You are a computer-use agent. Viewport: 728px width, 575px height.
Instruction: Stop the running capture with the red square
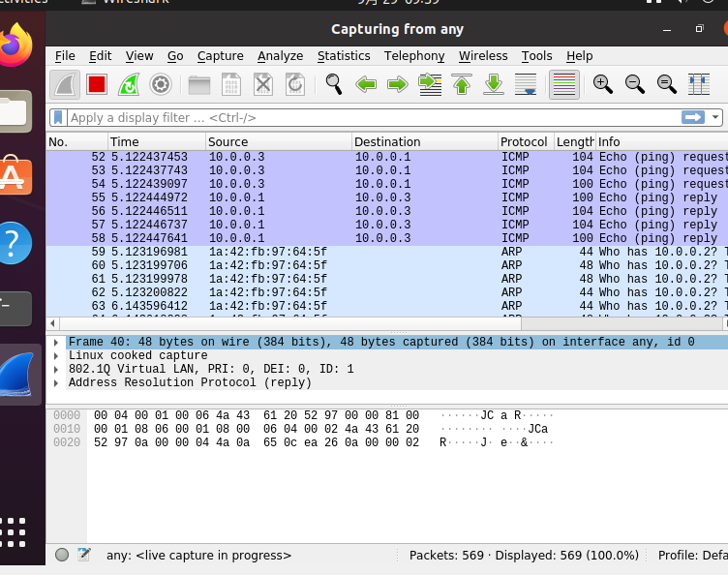coord(97,84)
